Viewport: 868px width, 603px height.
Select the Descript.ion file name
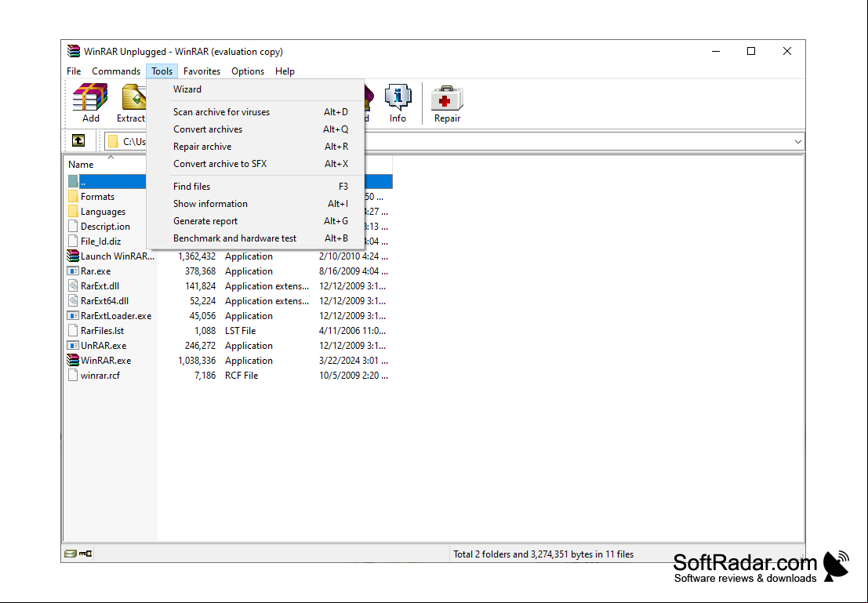pos(105,226)
